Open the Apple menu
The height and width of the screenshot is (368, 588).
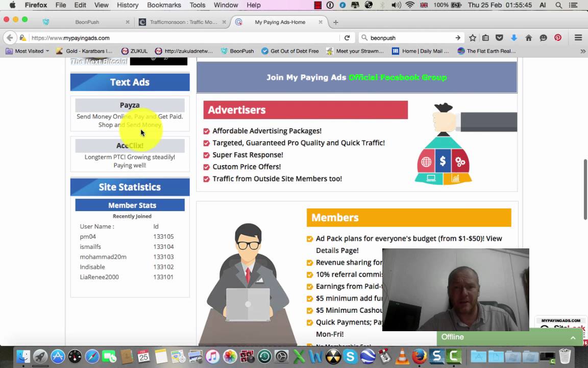point(12,5)
